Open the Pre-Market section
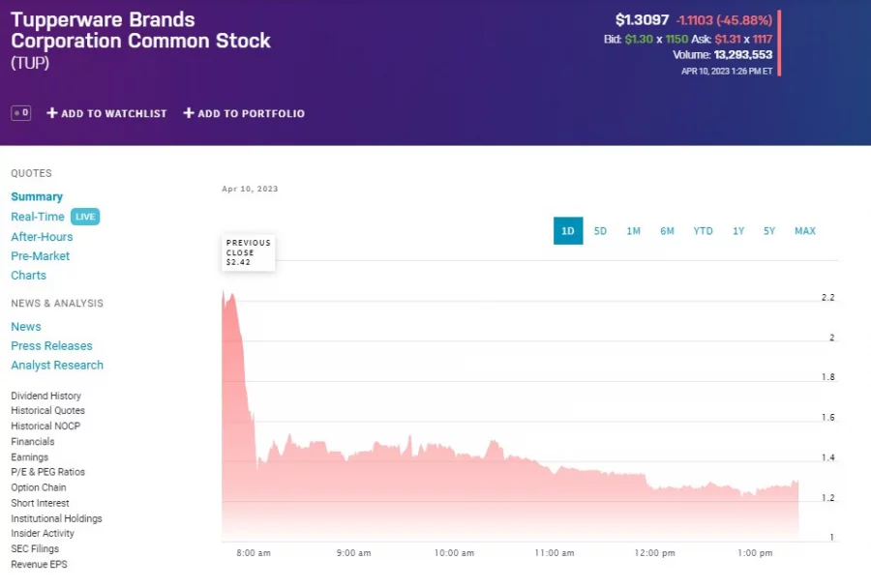The image size is (871, 588). click(41, 255)
